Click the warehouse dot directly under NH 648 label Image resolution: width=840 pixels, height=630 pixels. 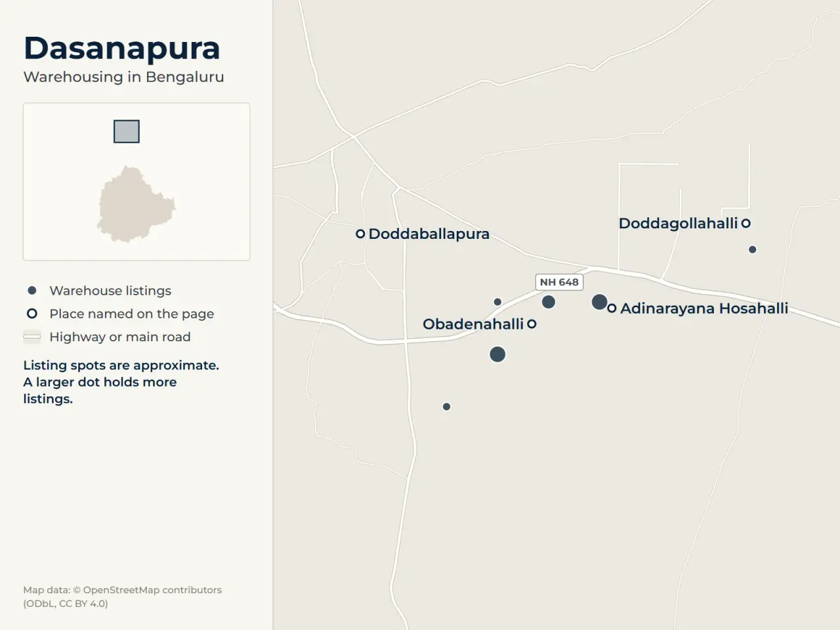tap(549, 302)
